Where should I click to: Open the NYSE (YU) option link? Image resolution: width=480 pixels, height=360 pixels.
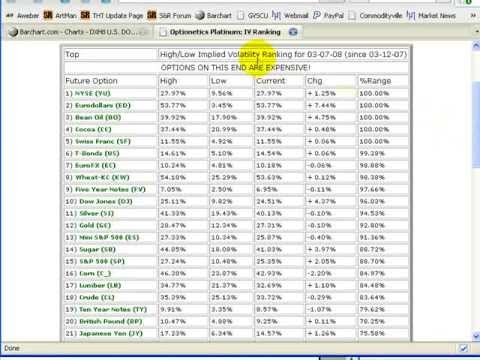pos(93,94)
